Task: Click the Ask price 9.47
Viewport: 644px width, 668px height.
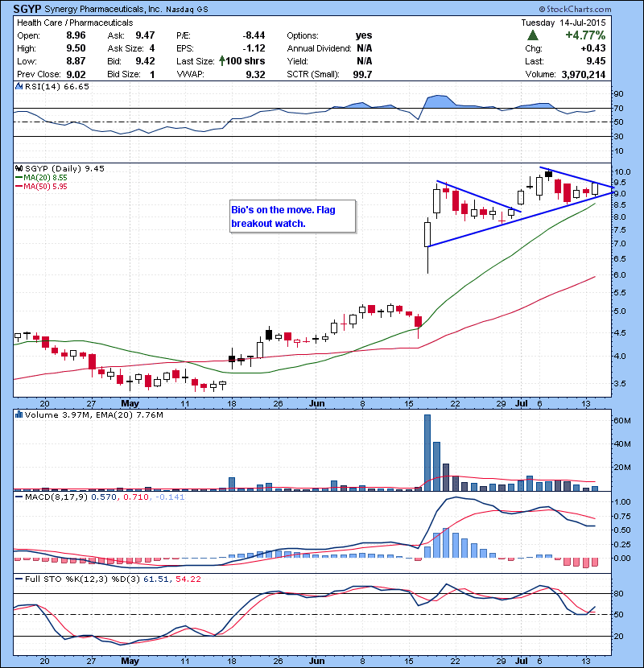Action: [145, 35]
